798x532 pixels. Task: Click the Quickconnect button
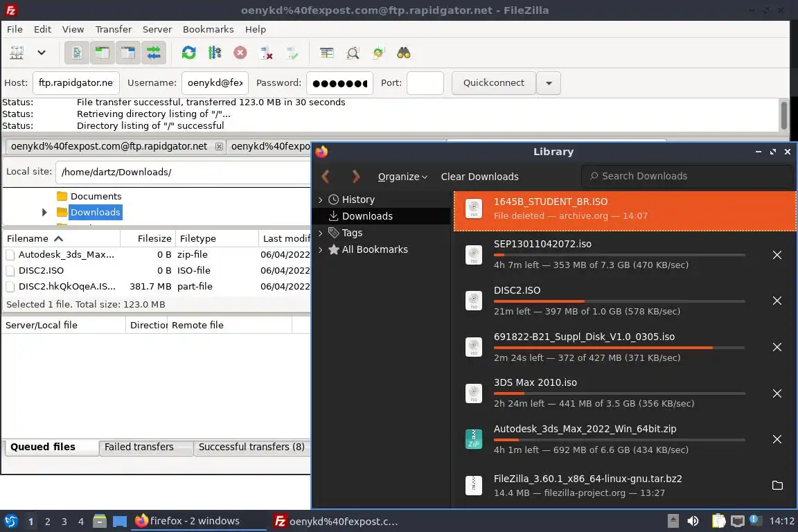(x=494, y=83)
